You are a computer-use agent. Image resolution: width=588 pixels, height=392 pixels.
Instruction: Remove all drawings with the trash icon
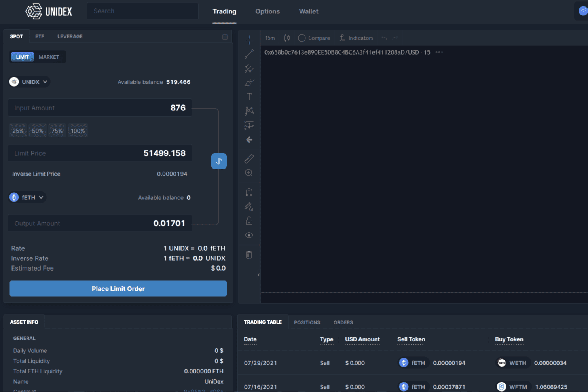(249, 254)
